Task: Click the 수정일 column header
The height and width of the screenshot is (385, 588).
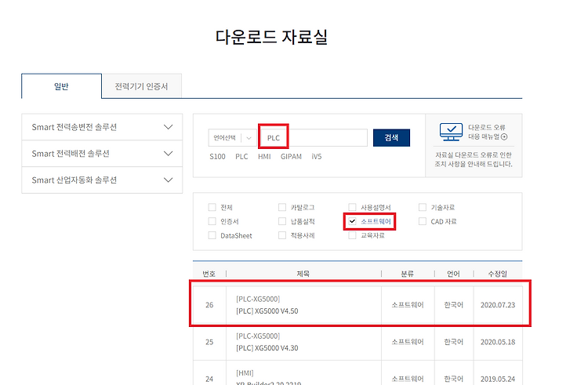Action: tap(498, 274)
